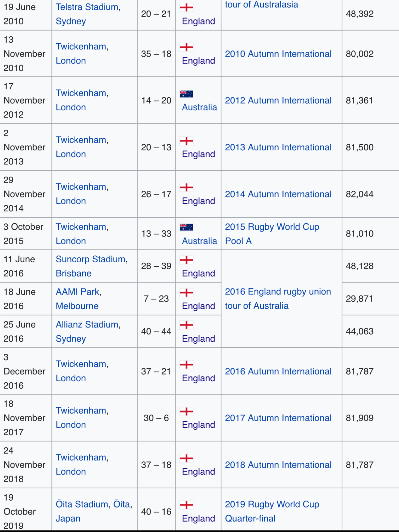Open England link in 19 June 2010 row
Viewport: 399px width, 532px height.
click(198, 21)
